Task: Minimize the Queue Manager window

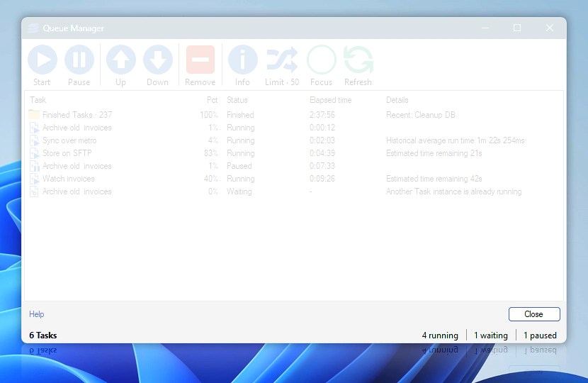Action: point(485,28)
